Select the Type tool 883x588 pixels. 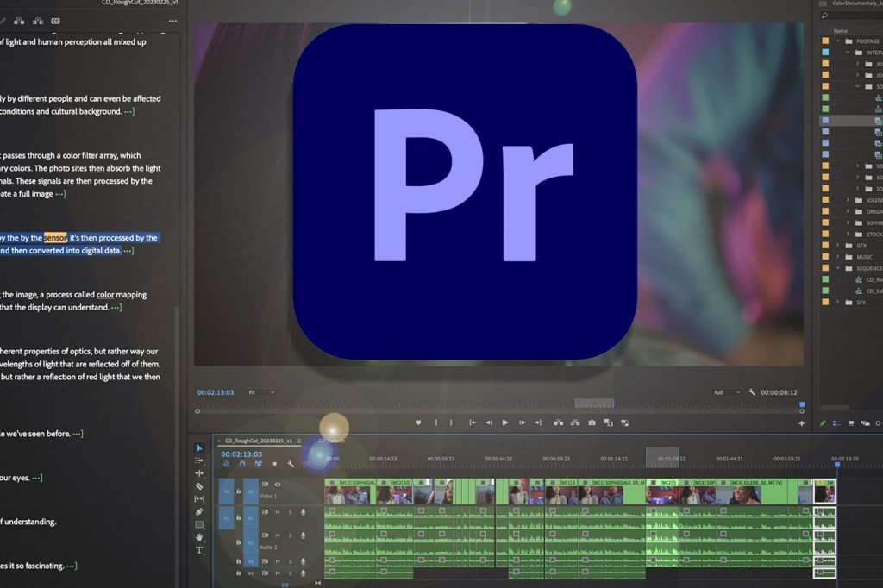pyautogui.click(x=199, y=550)
